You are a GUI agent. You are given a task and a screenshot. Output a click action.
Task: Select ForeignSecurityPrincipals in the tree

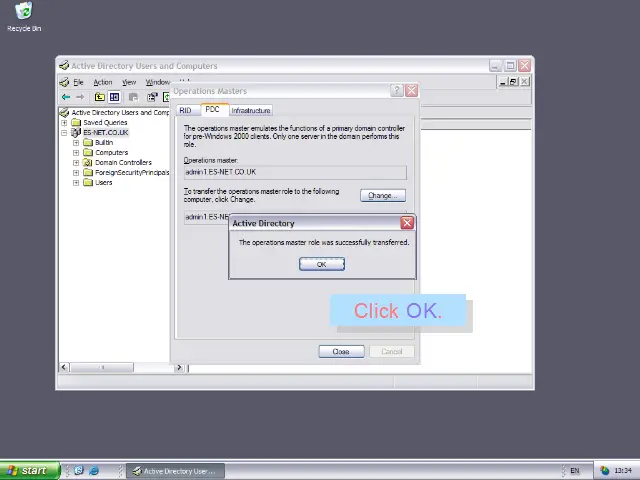pos(132,173)
